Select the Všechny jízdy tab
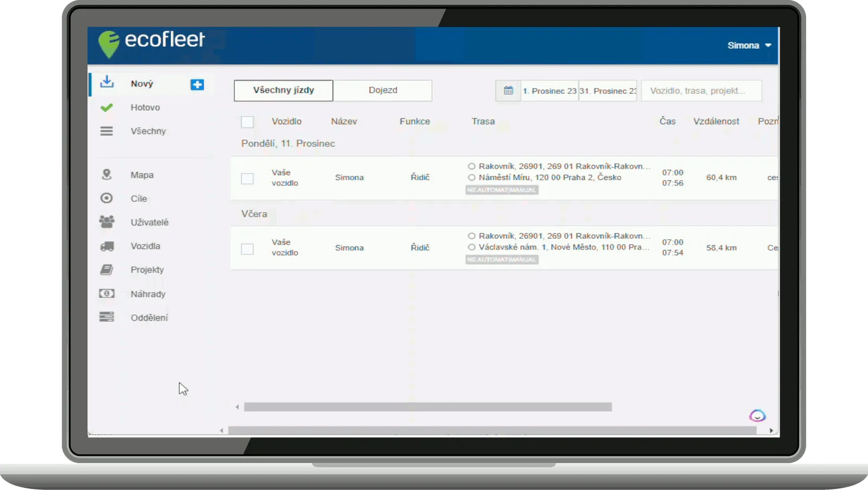The width and height of the screenshot is (868, 490). pos(283,91)
